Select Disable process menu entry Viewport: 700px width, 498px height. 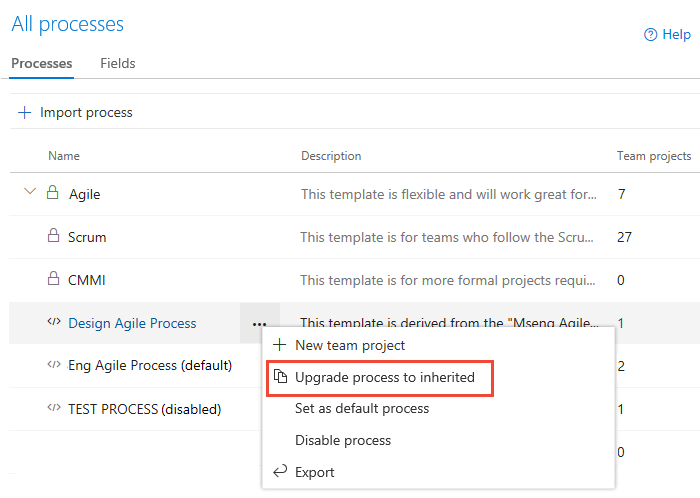[x=343, y=440]
